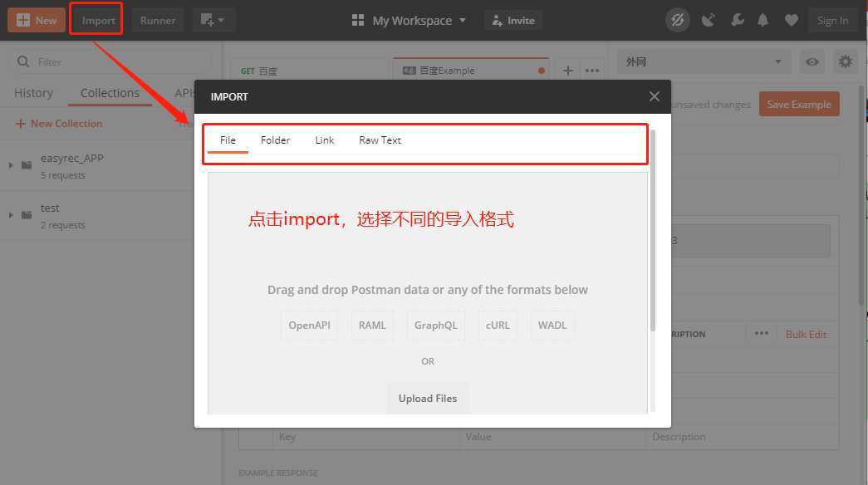Close the IMPORT dialog
This screenshot has width=868, height=485.
[x=655, y=97]
